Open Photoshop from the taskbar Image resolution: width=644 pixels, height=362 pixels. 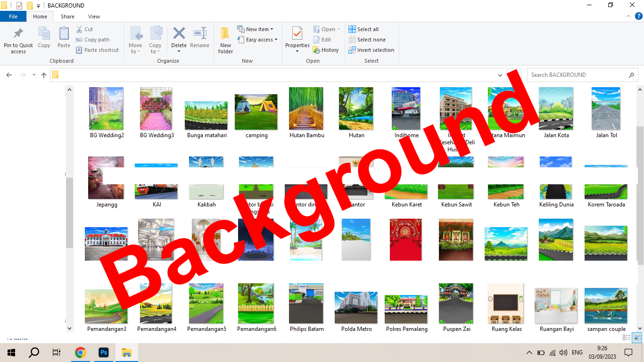pyautogui.click(x=103, y=353)
